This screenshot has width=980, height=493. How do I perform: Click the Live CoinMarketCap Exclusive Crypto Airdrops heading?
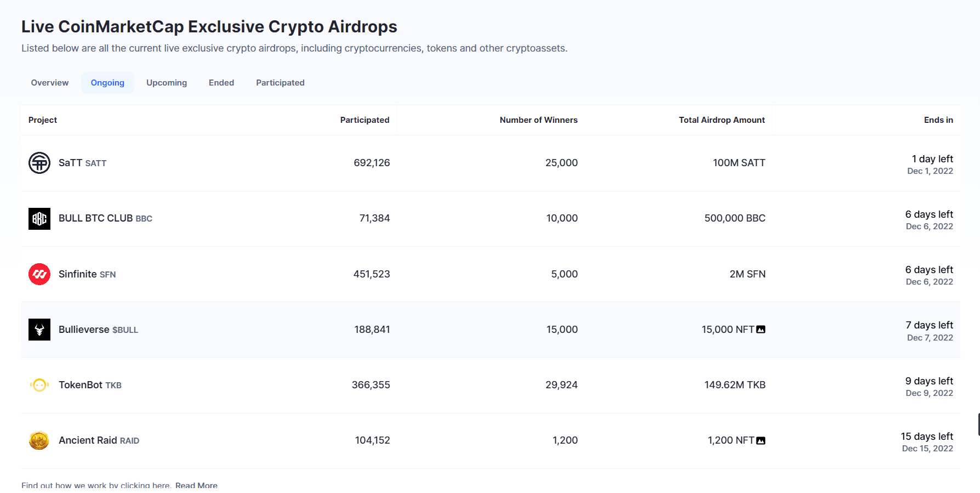(209, 27)
